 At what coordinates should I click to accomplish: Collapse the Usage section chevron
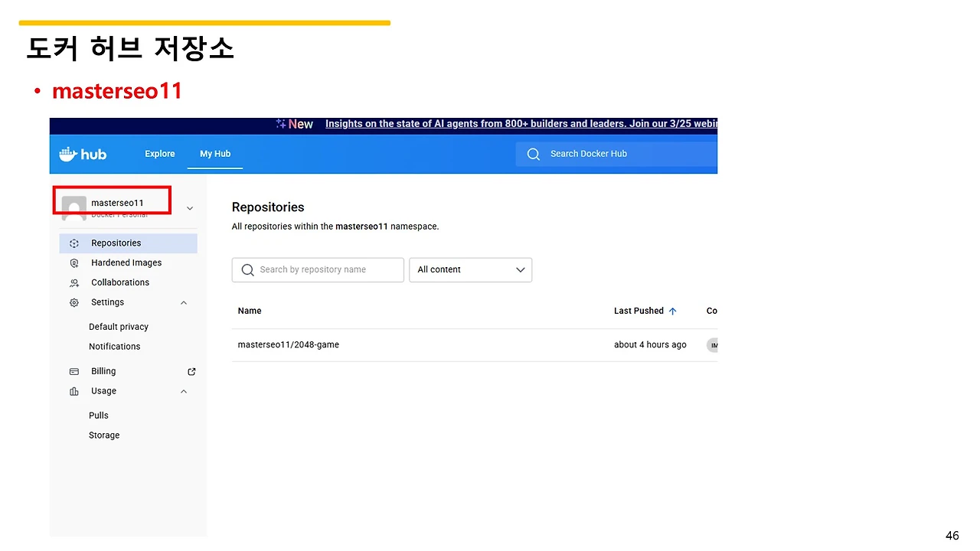tap(184, 392)
